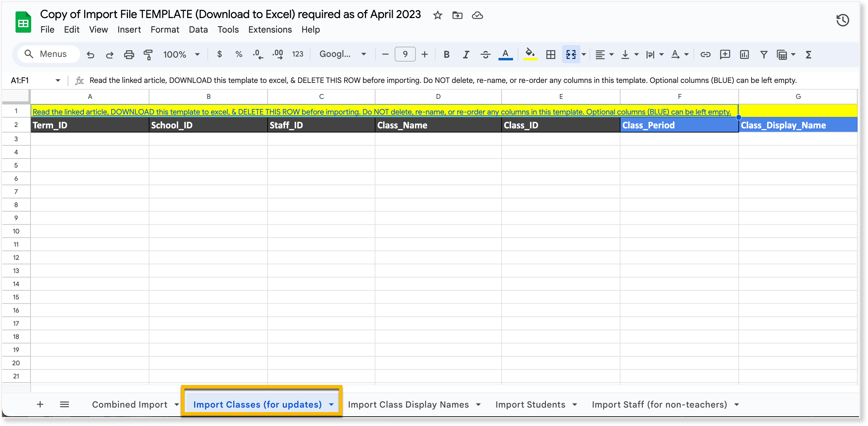This screenshot has height=426, width=868.
Task: Open the Extensions menu
Action: click(270, 29)
